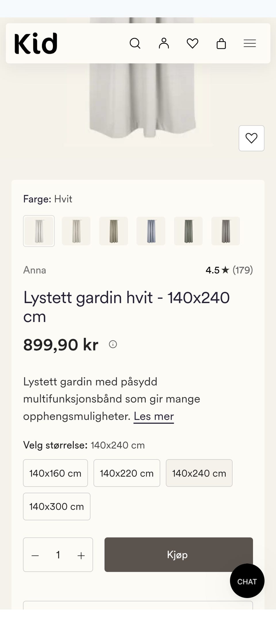Select size 140x300 cm
Image resolution: width=276 pixels, height=644 pixels.
coord(57,506)
